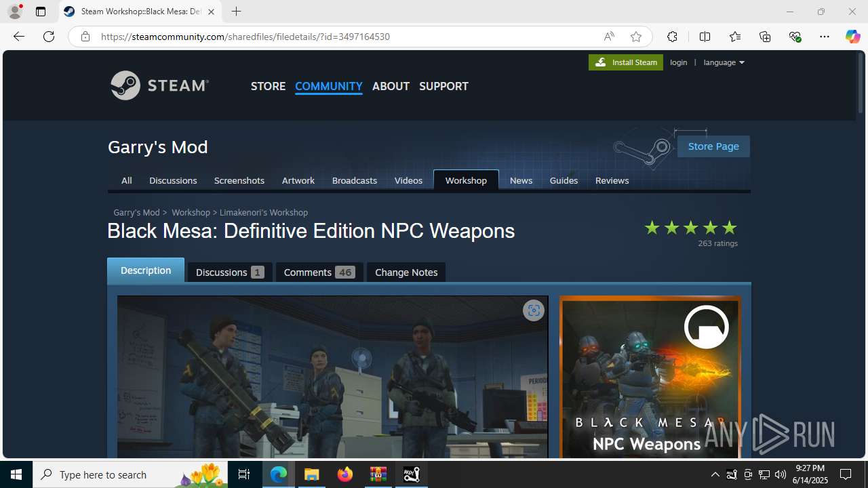868x488 pixels.
Task: Expand the language dropdown
Action: 724,62
